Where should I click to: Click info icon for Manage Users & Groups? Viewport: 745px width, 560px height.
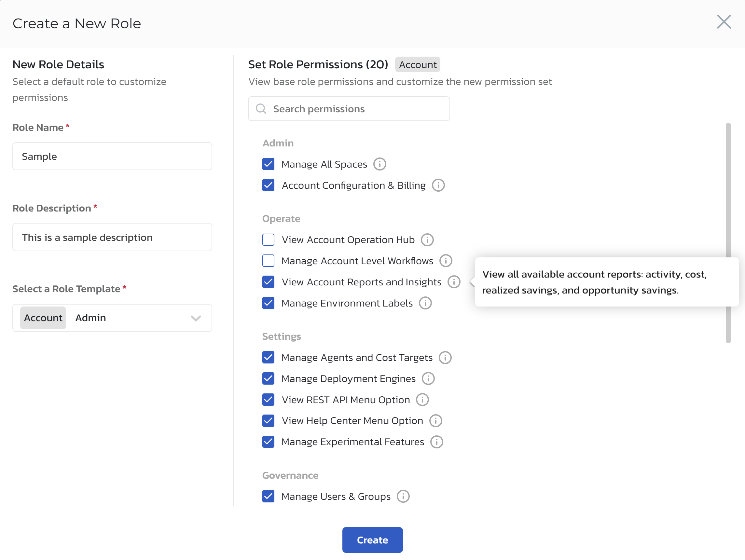(403, 497)
